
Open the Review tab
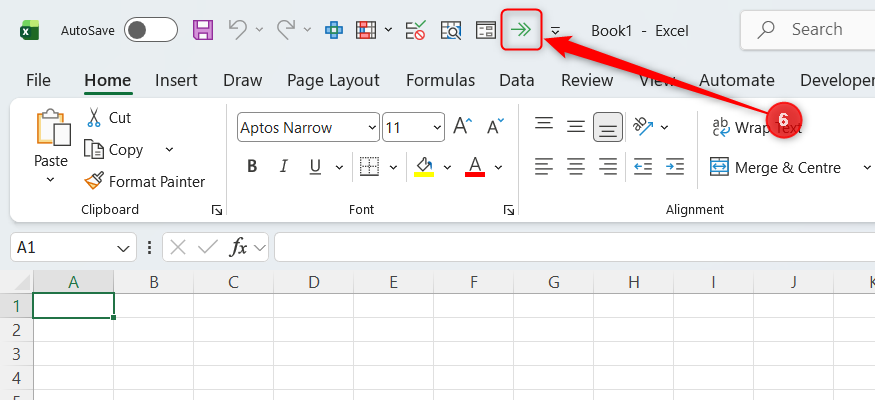click(x=587, y=80)
